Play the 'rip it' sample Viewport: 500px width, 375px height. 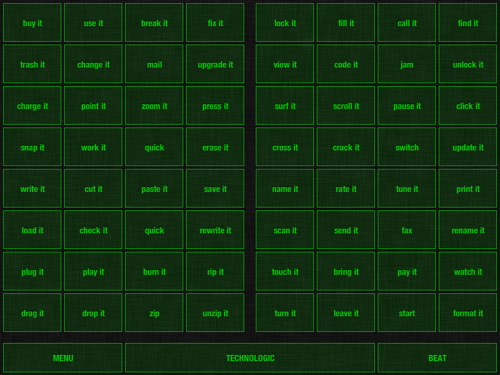(215, 272)
